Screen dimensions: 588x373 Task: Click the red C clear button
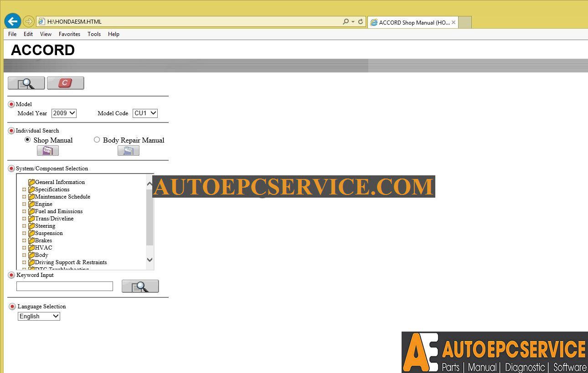coord(66,83)
